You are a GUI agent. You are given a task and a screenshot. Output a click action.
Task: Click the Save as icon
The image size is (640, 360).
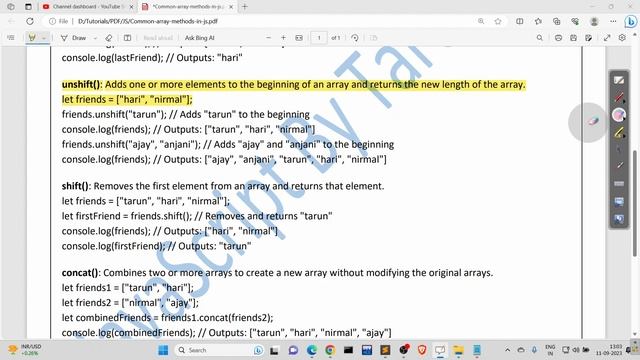[588, 38]
